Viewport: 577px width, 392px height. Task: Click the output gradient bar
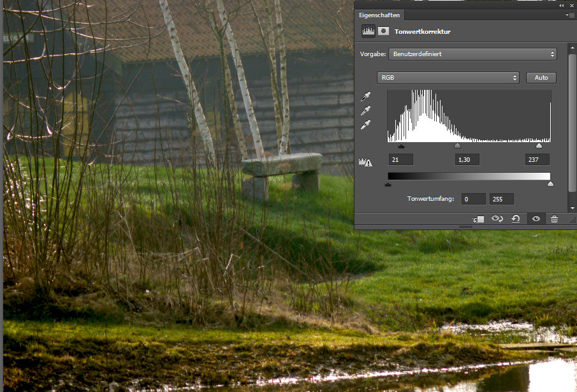tap(469, 176)
